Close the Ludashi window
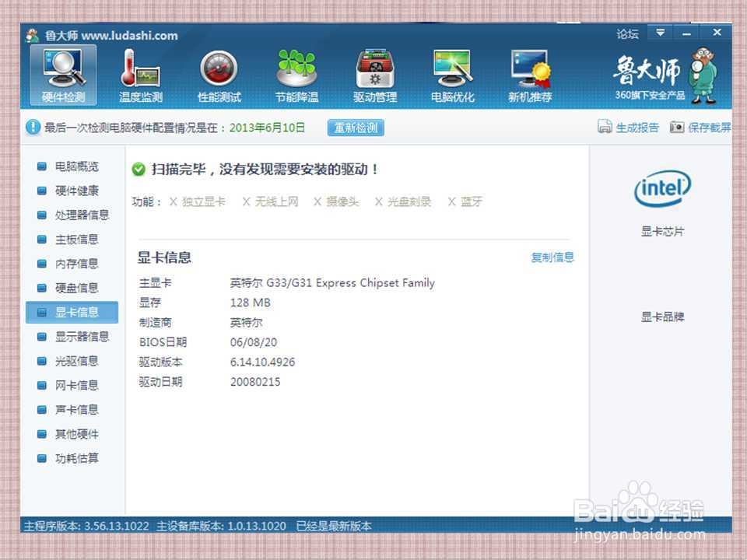The height and width of the screenshot is (560, 747). click(717, 33)
